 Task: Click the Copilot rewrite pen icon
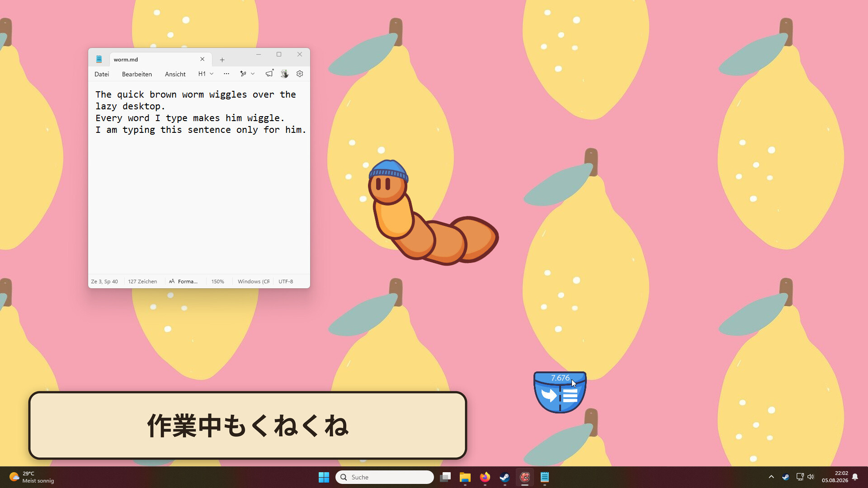(x=243, y=74)
